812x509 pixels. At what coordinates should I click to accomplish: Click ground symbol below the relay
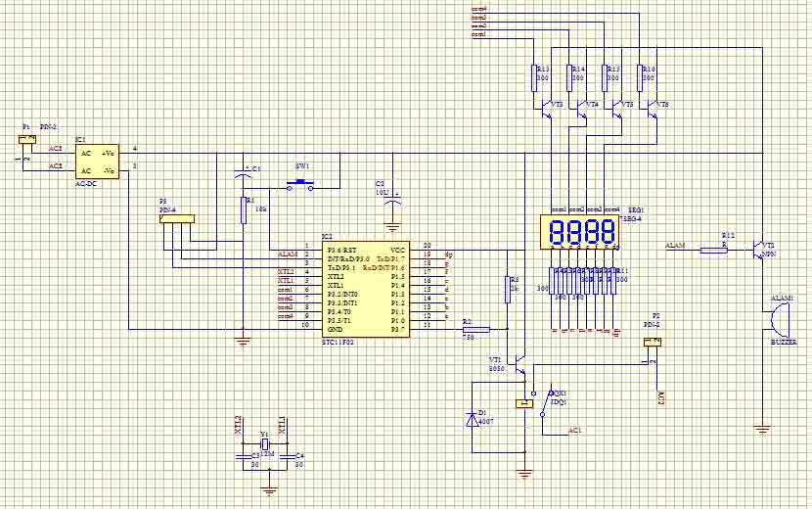coord(524,473)
